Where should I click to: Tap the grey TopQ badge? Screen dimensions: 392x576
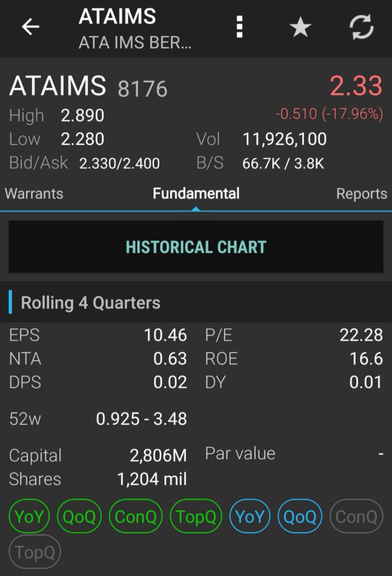coord(35,552)
